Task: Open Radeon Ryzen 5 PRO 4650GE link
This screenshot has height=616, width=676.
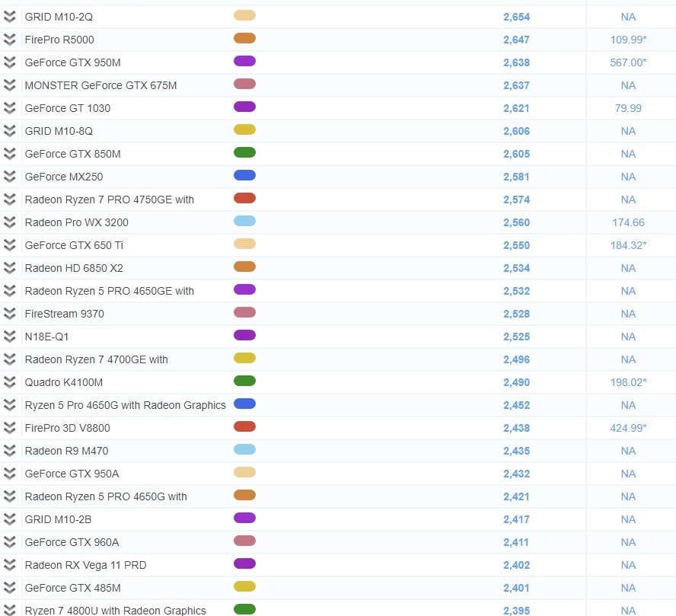Action: pos(110,291)
